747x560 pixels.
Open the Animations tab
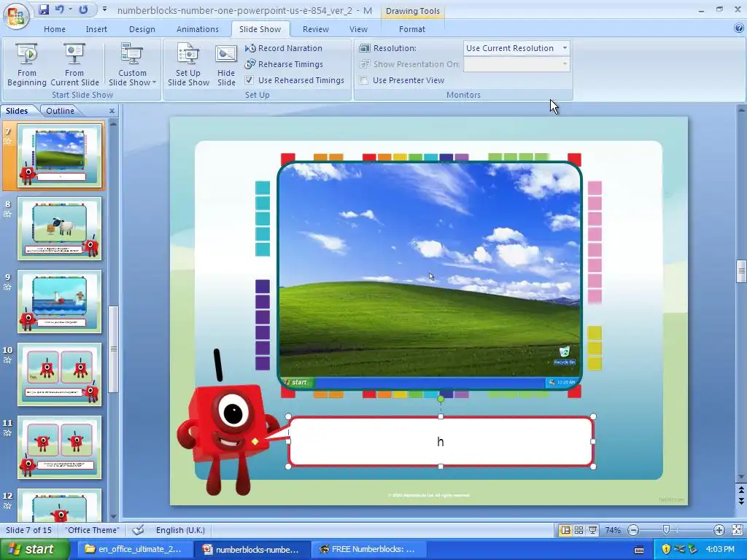(197, 29)
